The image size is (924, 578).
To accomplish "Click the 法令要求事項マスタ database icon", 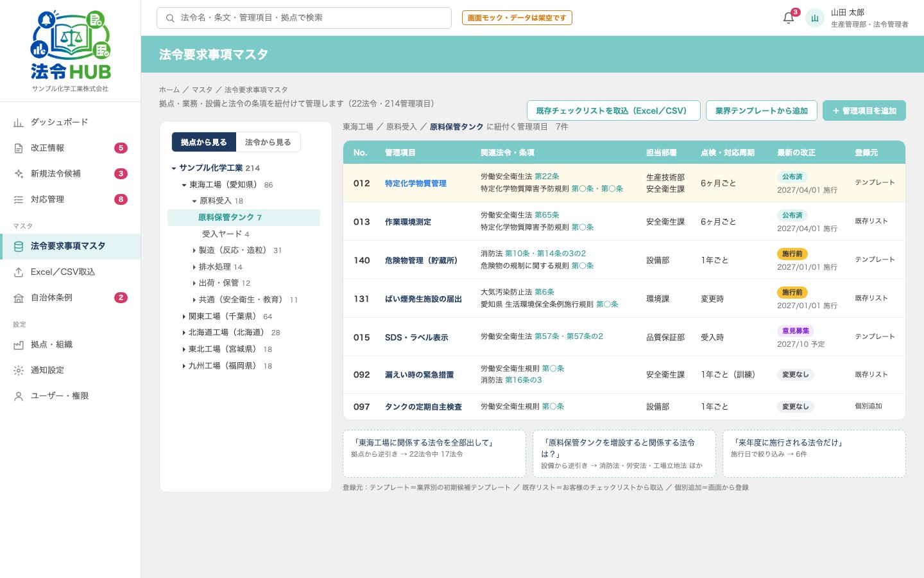I will [19, 246].
